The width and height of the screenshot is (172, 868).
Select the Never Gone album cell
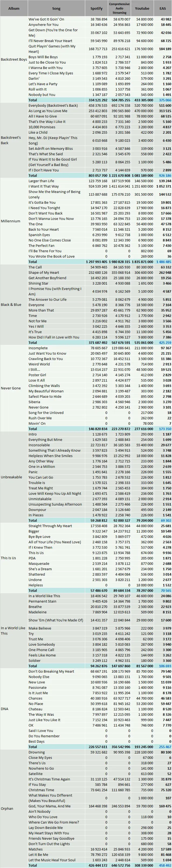pos(14,388)
